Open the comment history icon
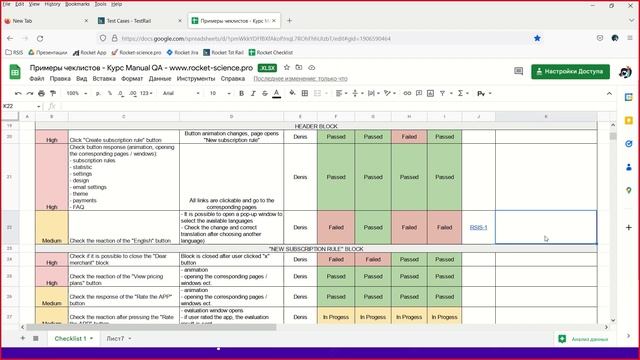640x360 pixels. tap(518, 71)
